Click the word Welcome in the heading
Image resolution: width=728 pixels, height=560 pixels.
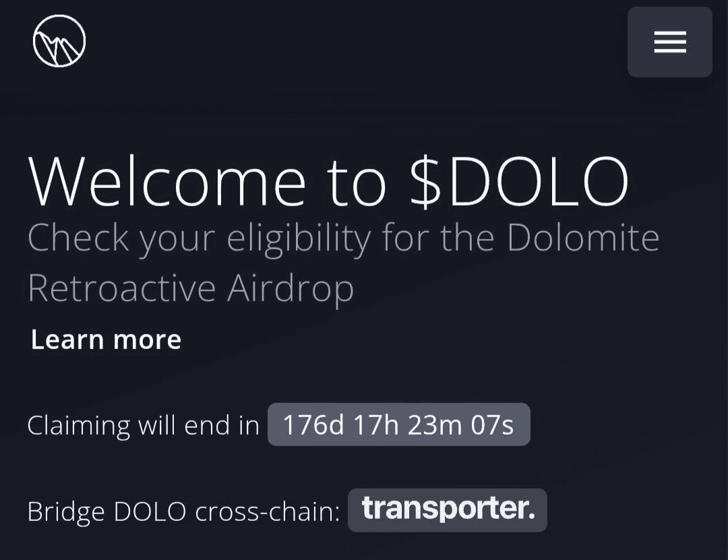[x=167, y=182]
